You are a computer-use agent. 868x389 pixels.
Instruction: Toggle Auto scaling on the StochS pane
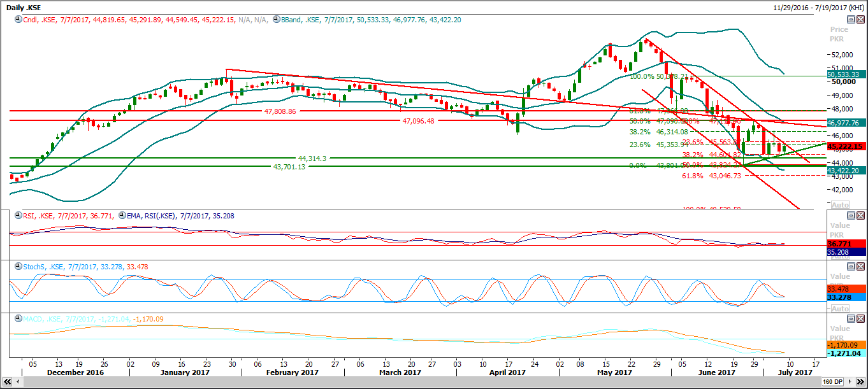tap(840, 309)
